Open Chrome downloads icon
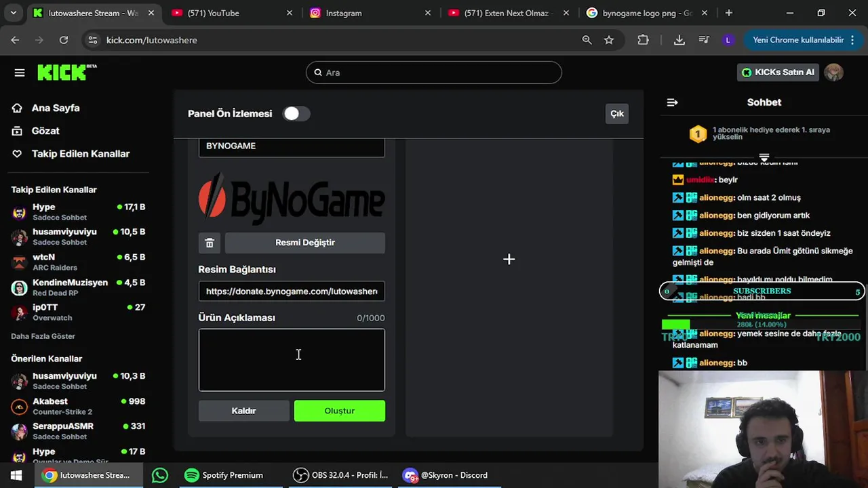 point(679,40)
